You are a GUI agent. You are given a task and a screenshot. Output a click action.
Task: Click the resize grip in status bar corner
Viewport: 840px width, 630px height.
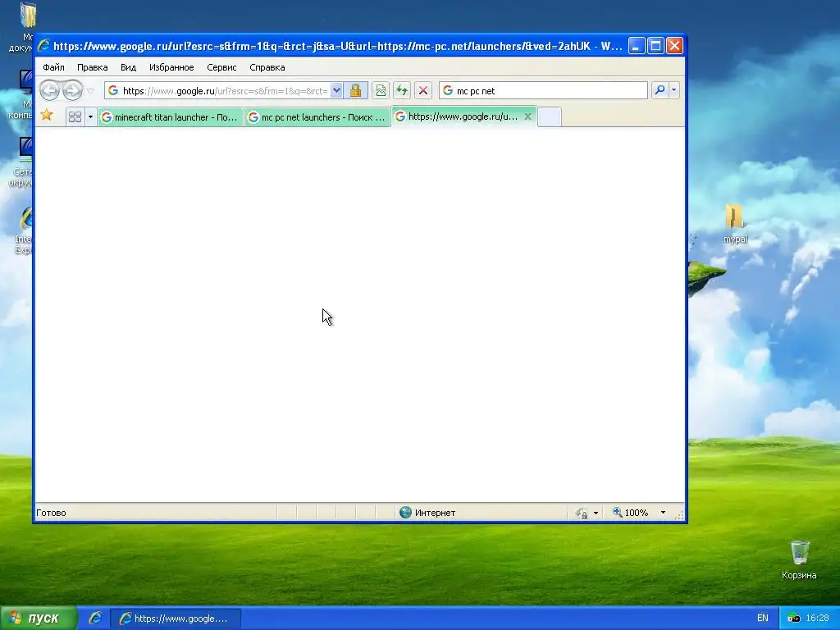tap(679, 515)
